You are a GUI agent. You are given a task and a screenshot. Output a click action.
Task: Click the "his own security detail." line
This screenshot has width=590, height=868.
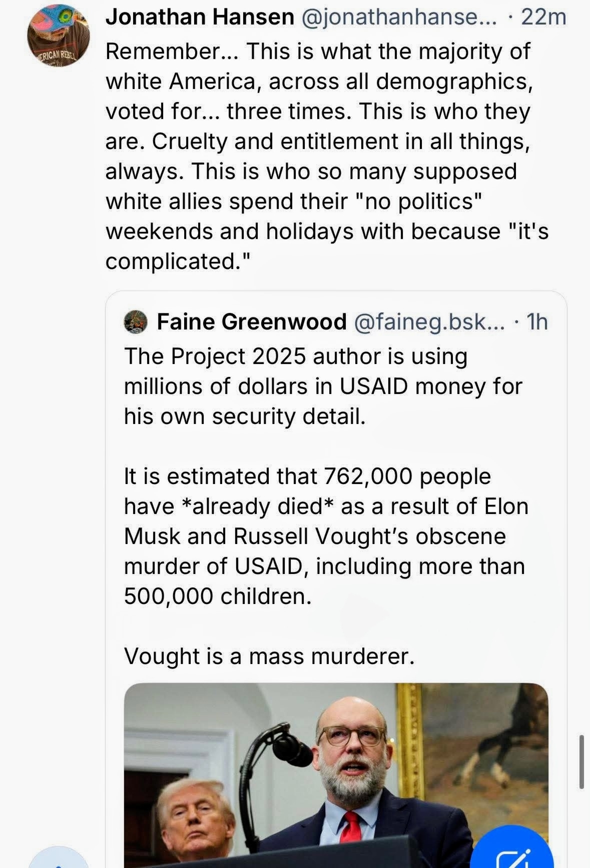pos(245,416)
